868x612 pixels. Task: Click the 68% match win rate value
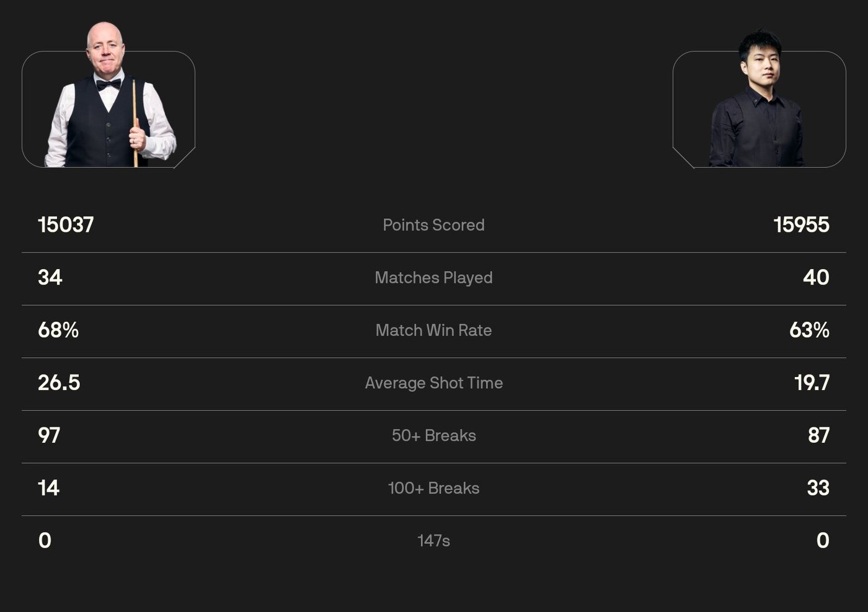(58, 330)
